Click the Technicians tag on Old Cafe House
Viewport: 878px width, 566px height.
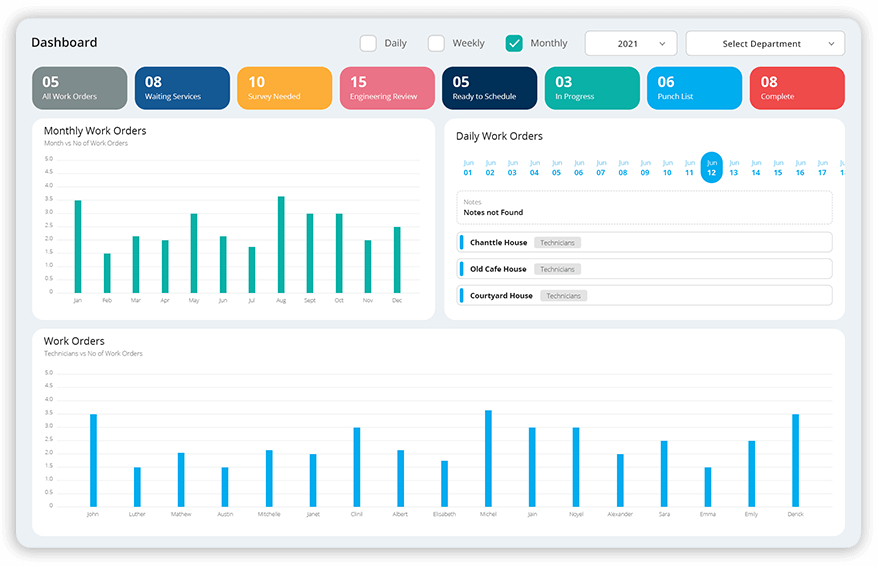pos(557,269)
